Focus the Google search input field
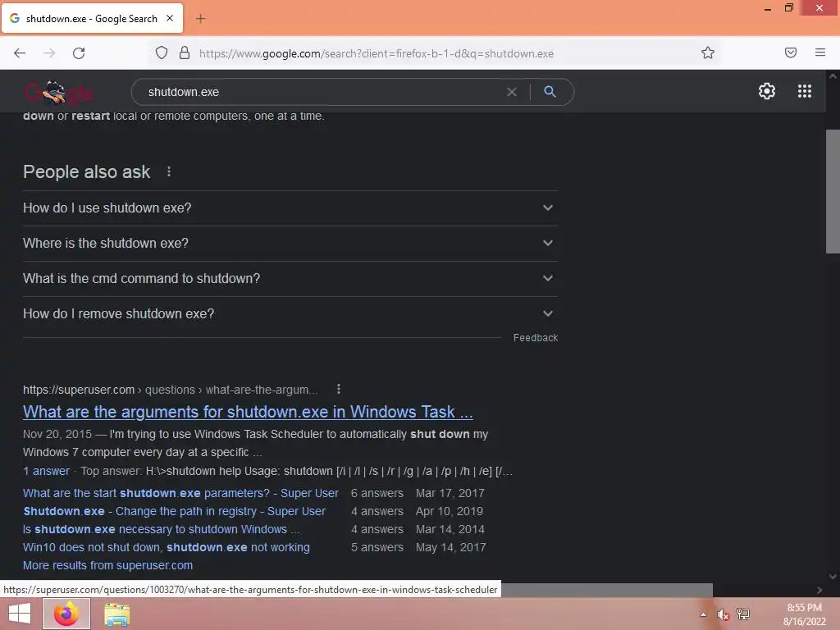 pos(322,92)
